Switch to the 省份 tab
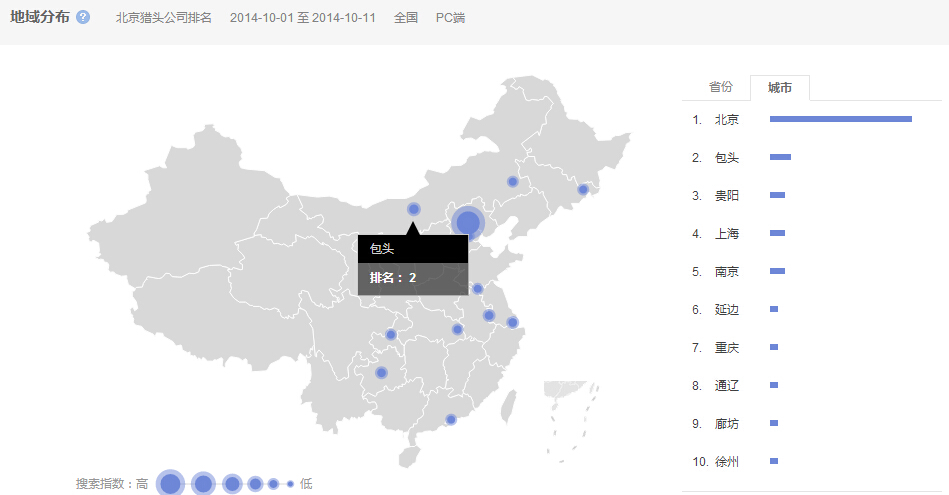Image resolution: width=949 pixels, height=495 pixels. pyautogui.click(x=720, y=88)
